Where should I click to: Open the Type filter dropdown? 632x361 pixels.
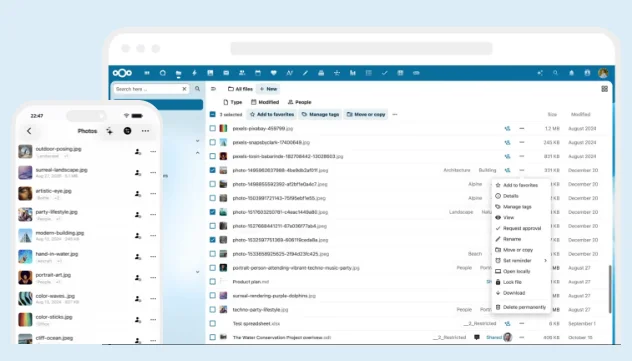point(233,102)
